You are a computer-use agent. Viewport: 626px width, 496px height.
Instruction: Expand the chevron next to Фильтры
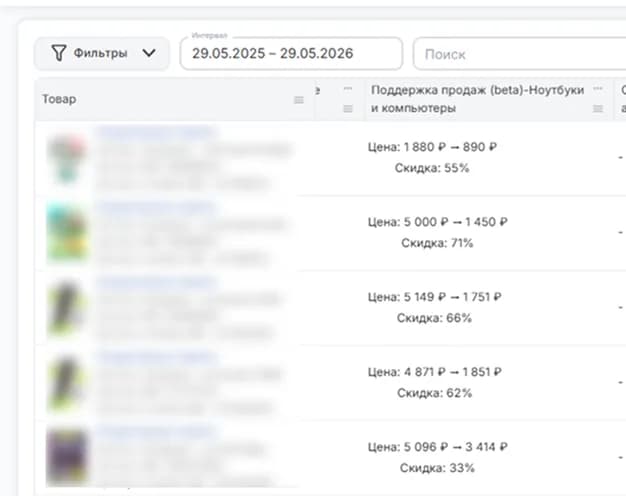pyautogui.click(x=149, y=53)
